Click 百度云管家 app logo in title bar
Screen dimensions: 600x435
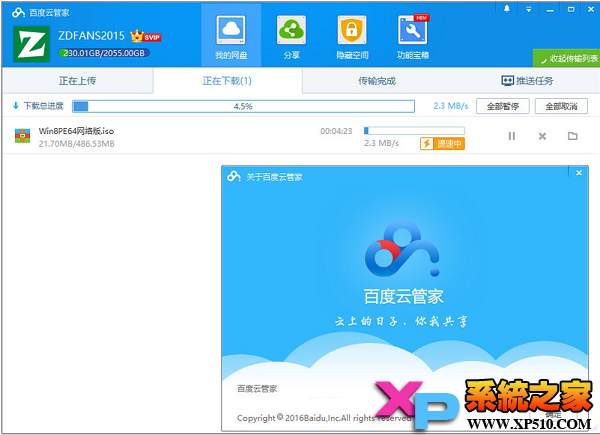click(x=18, y=13)
